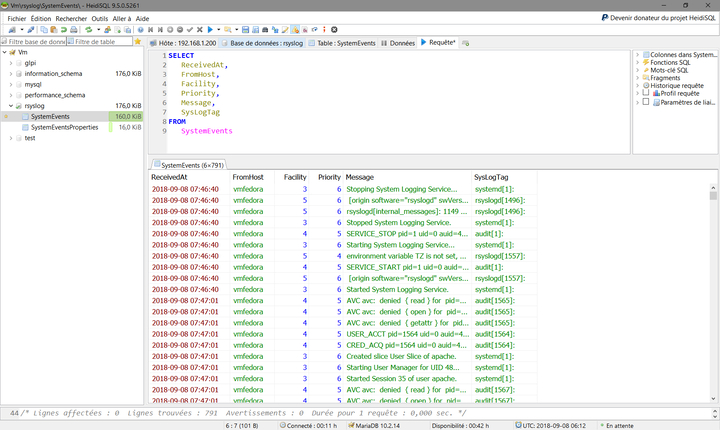The width and height of the screenshot is (720, 430).
Task: Expand the glpi database node
Action: pos(11,63)
